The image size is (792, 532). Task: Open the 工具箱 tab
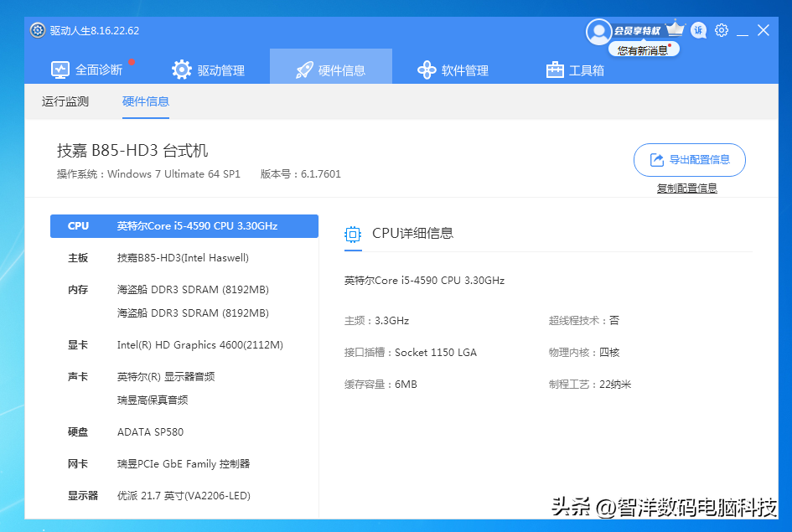tap(575, 70)
